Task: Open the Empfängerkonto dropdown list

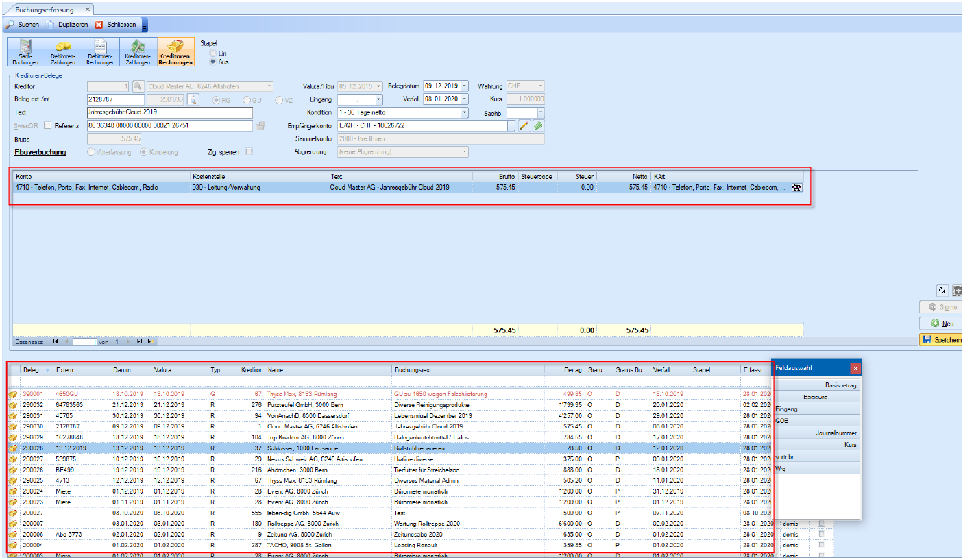Action: [511, 126]
